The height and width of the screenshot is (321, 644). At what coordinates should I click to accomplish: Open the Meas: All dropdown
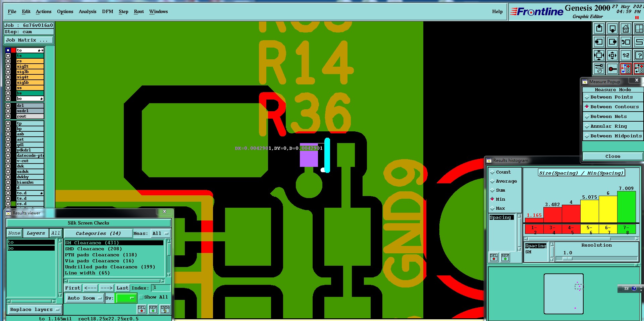161,234
